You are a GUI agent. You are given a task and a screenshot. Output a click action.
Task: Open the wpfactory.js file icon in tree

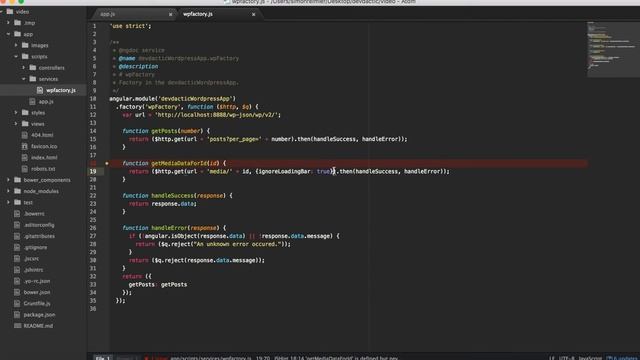point(40,90)
